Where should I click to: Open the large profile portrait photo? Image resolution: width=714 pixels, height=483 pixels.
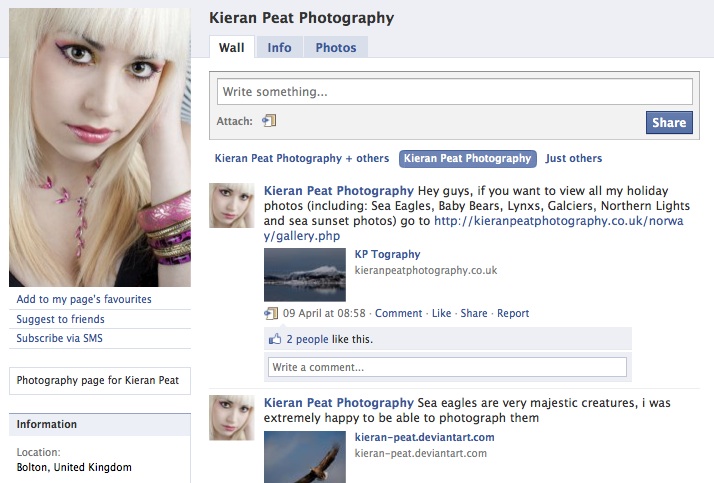(x=100, y=147)
